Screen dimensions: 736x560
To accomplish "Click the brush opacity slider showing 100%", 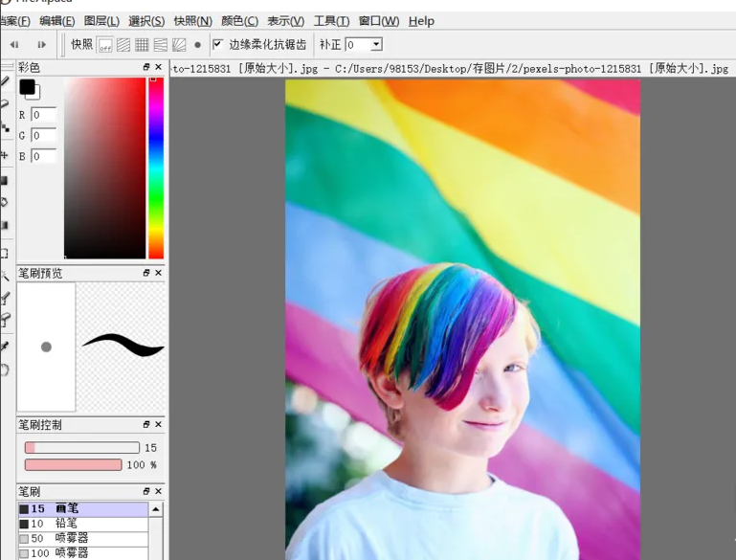I will (x=74, y=464).
